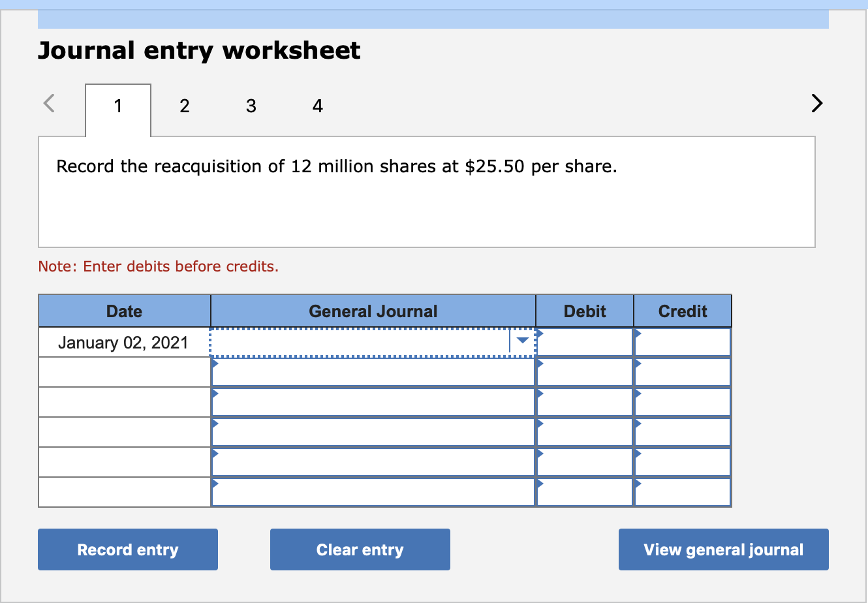Image resolution: width=868 pixels, height=603 pixels.
Task: Click fourth row General Journal cell
Action: click(373, 432)
